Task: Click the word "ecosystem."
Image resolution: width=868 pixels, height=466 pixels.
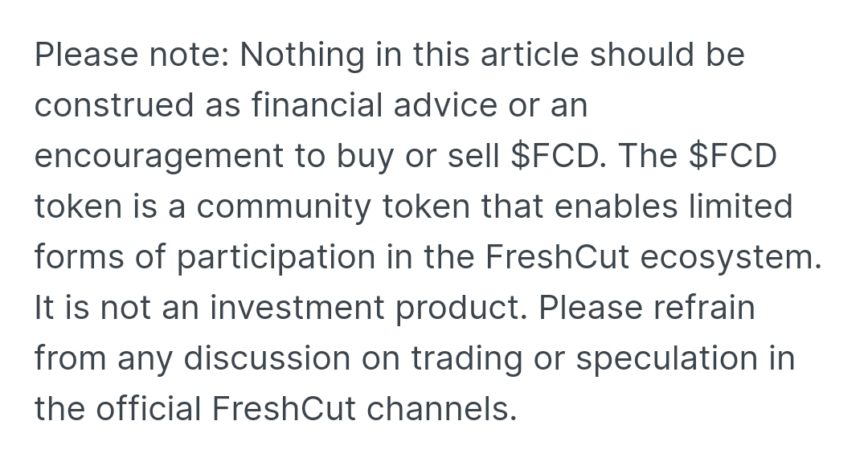Action: pos(731,257)
